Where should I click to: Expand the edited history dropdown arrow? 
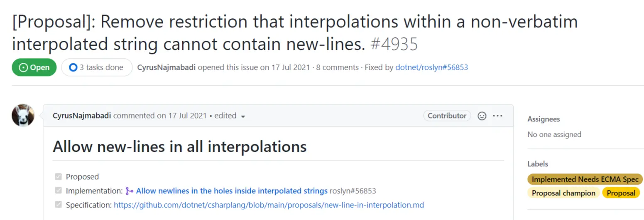[x=243, y=116]
